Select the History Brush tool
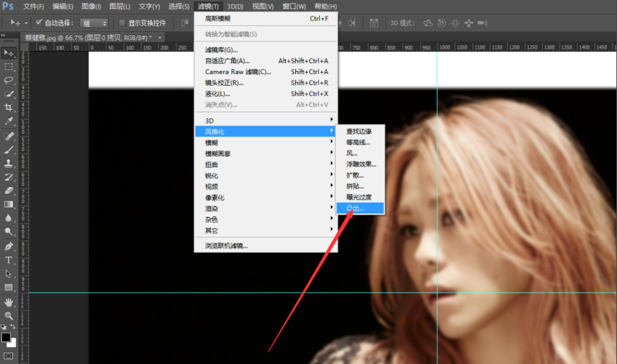This screenshot has height=364, width=617. pos(8,177)
